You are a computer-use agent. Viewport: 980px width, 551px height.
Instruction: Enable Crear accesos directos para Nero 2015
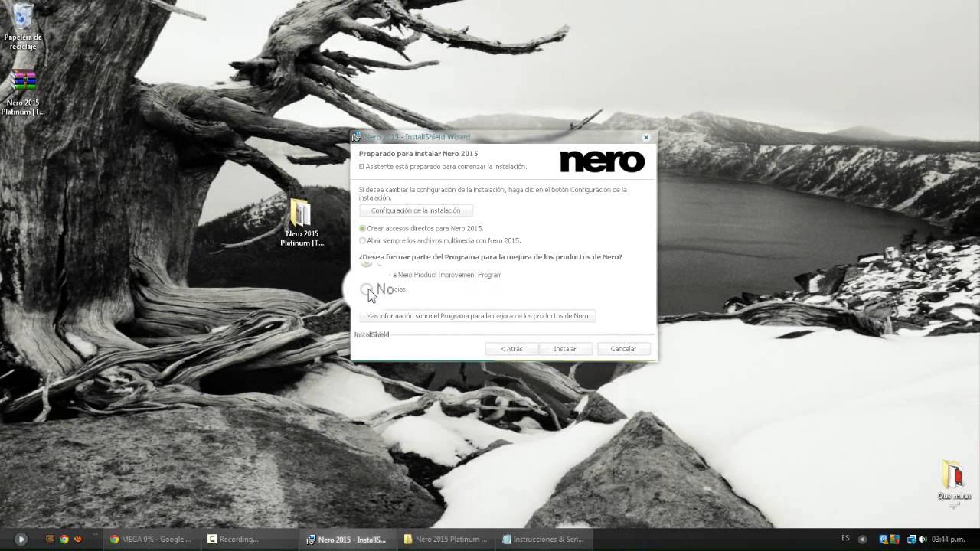click(363, 228)
